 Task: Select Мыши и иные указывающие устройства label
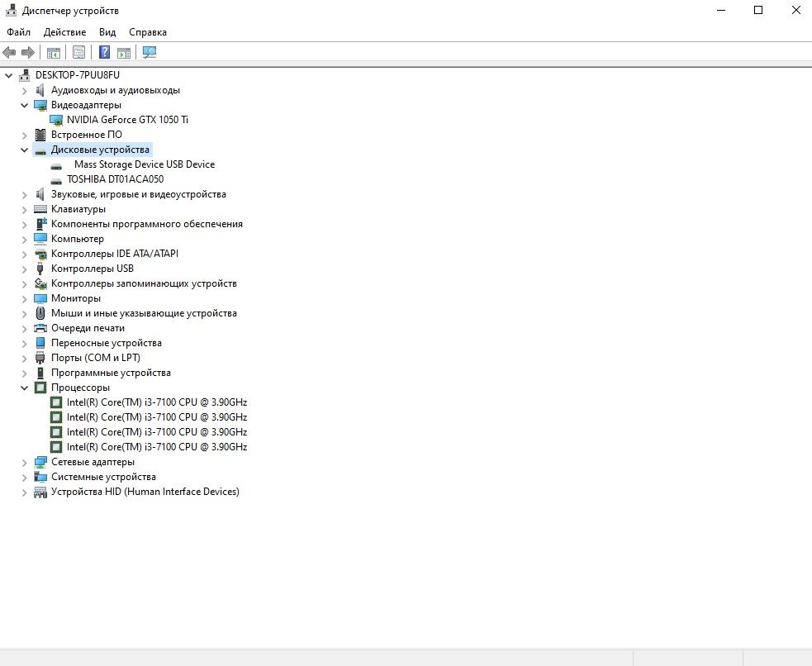pos(144,313)
